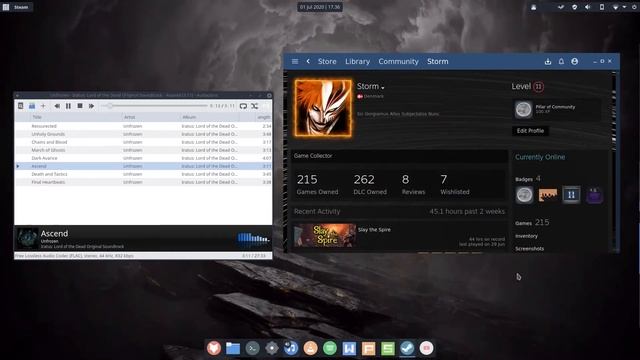Image resolution: width=640 pixels, height=360 pixels.
Task: Click the blue level 11 badge
Action: (571, 195)
